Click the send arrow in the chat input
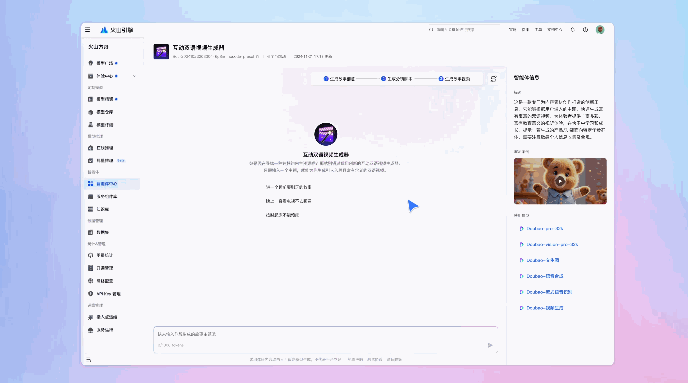Image resolution: width=688 pixels, height=383 pixels. (490, 345)
